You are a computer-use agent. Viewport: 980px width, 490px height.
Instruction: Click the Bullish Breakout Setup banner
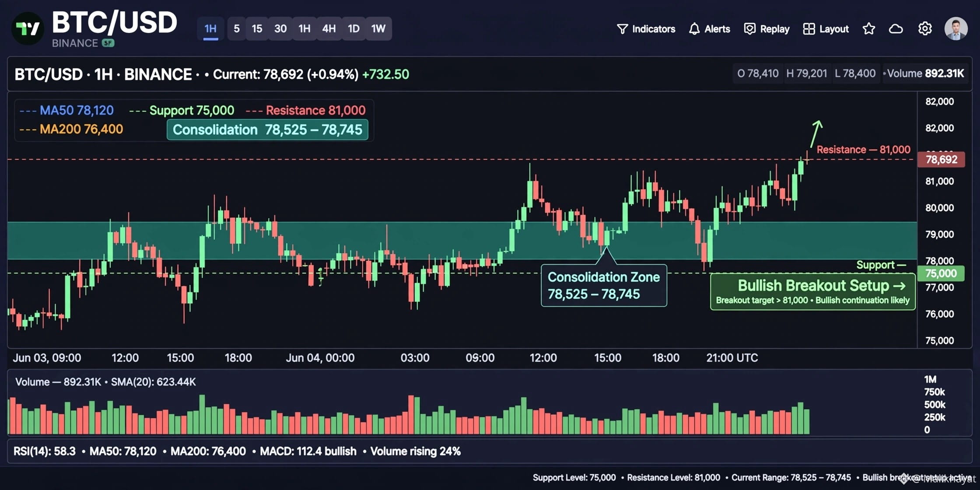point(813,291)
